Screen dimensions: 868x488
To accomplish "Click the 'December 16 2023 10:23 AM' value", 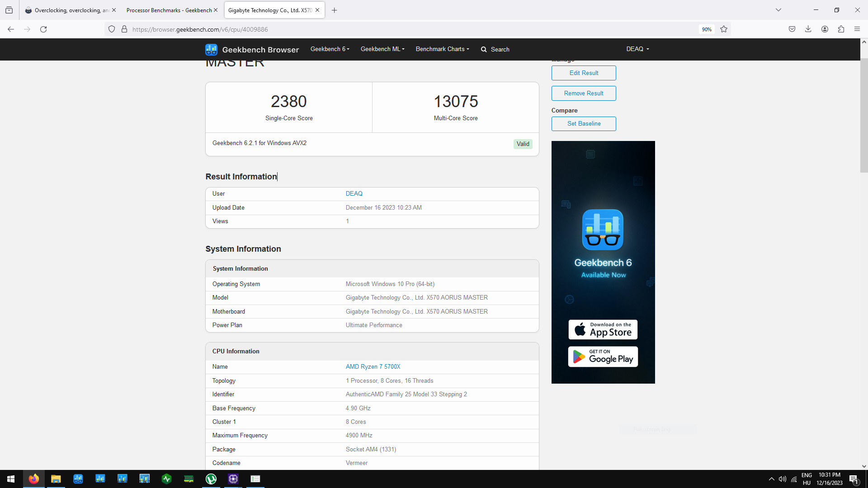I will click(384, 208).
